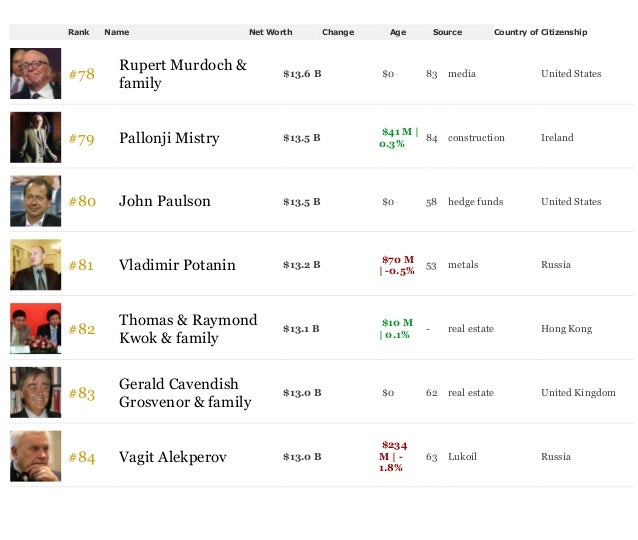Open Rupert Murdoch's profile photo
638x540 pixels.
[35, 73]
